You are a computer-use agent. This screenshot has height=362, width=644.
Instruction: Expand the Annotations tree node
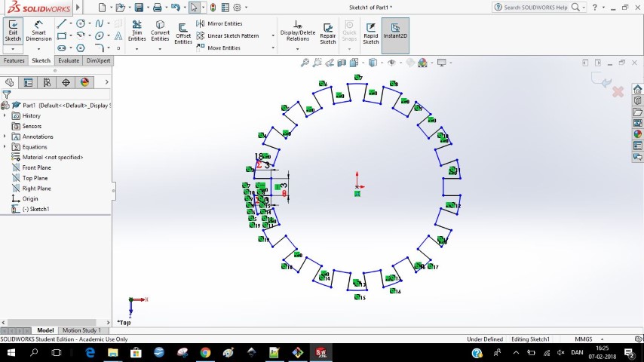click(5, 137)
